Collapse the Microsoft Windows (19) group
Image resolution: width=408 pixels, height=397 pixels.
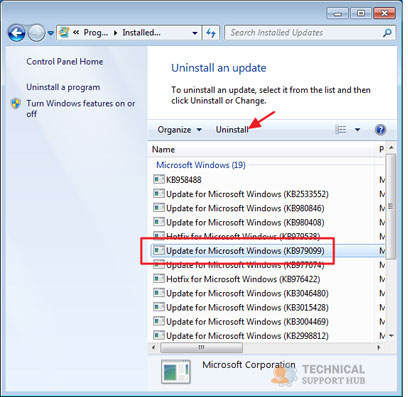tap(201, 165)
